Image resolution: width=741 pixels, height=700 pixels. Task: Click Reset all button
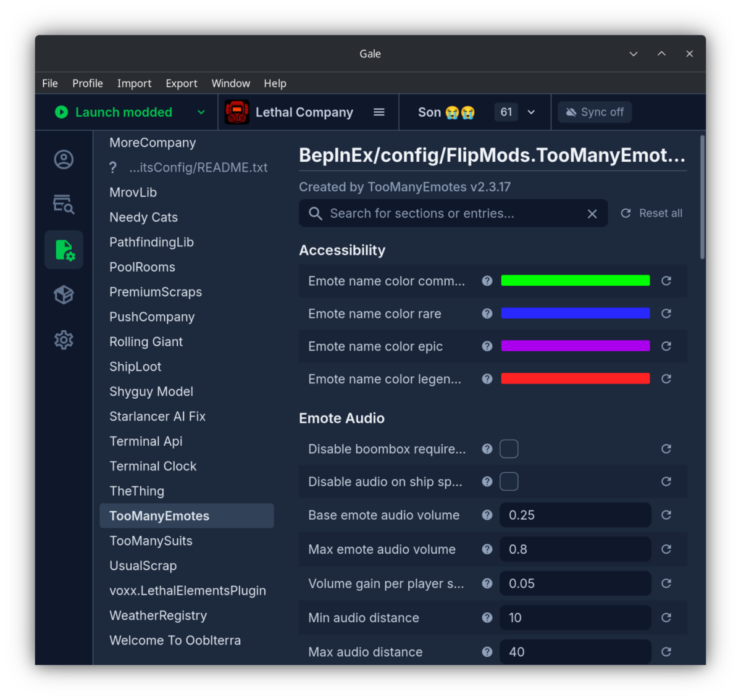[651, 214]
